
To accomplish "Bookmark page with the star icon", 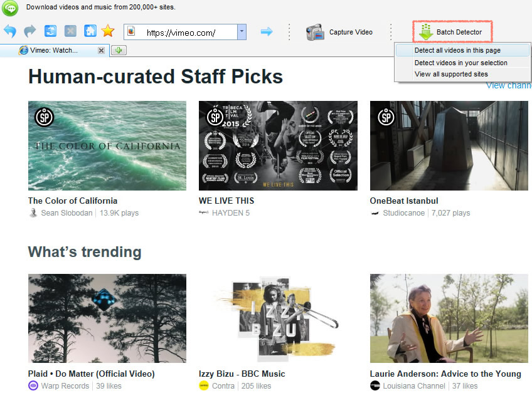I will 107,31.
